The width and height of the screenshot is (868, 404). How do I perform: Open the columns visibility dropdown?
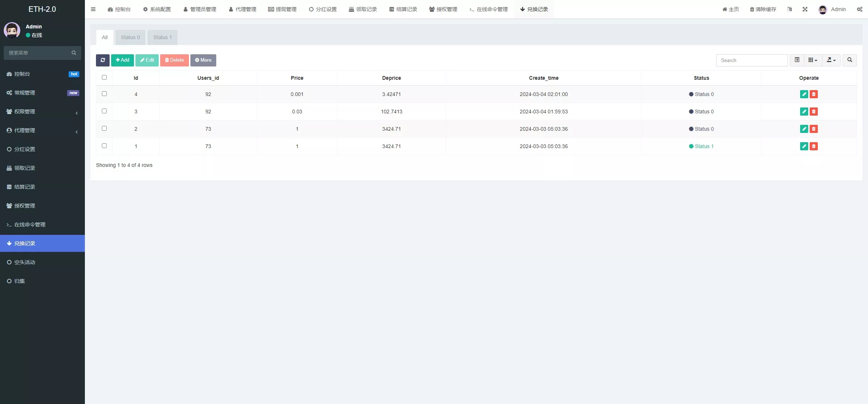click(812, 60)
